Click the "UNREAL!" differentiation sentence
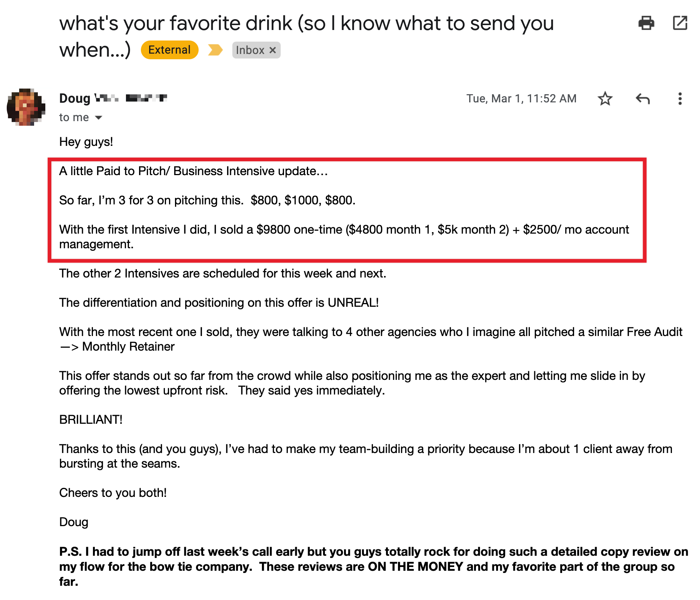Image resolution: width=700 pixels, height=600 pixels. pos(219,303)
